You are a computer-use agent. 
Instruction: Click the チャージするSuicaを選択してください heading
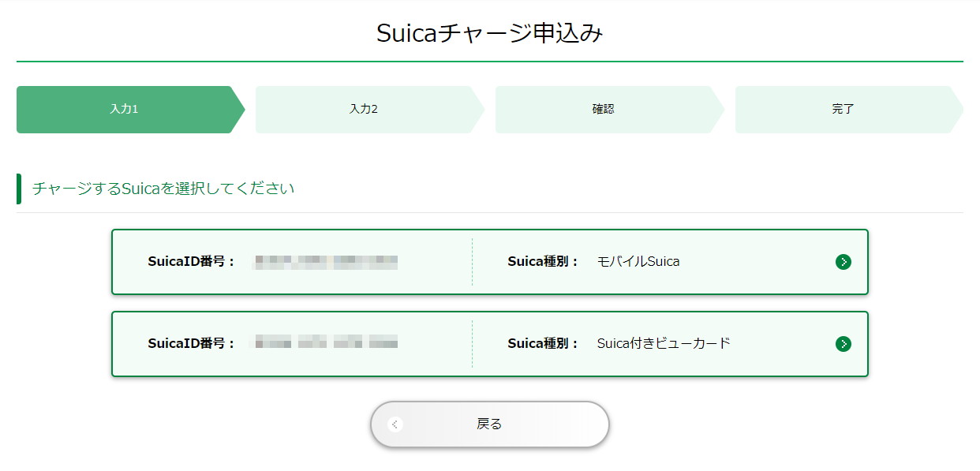[x=163, y=189]
